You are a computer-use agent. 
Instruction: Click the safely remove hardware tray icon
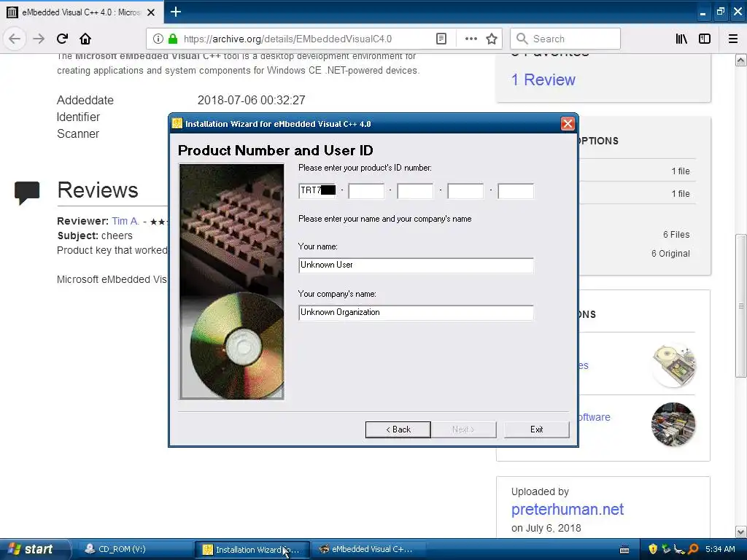(x=666, y=549)
